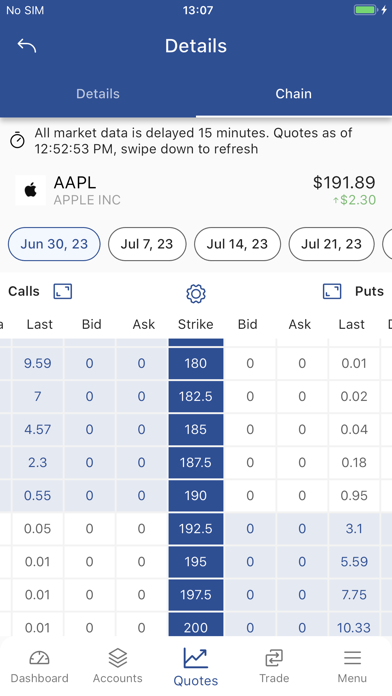
Task: Select put last price 0.18
Action: coord(354,463)
